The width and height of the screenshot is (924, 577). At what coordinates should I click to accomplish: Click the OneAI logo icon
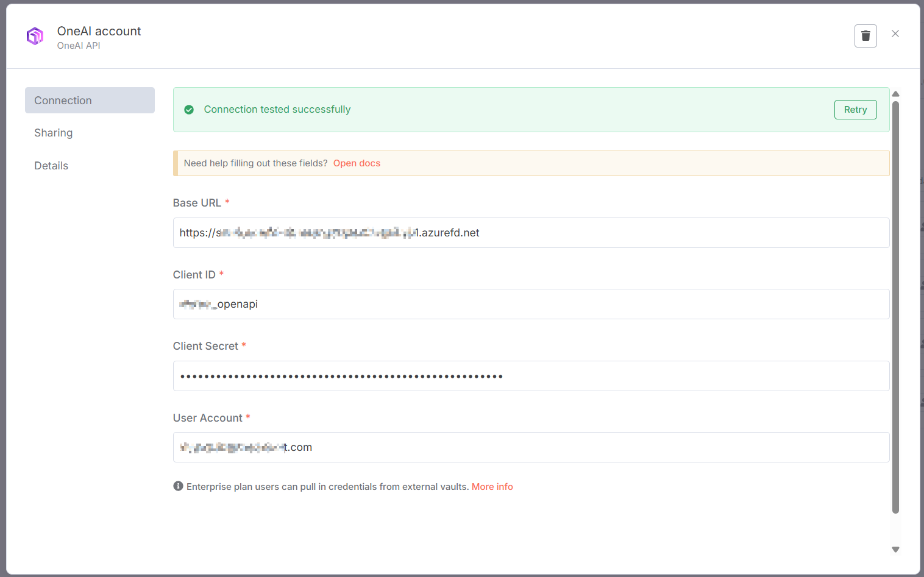35,36
